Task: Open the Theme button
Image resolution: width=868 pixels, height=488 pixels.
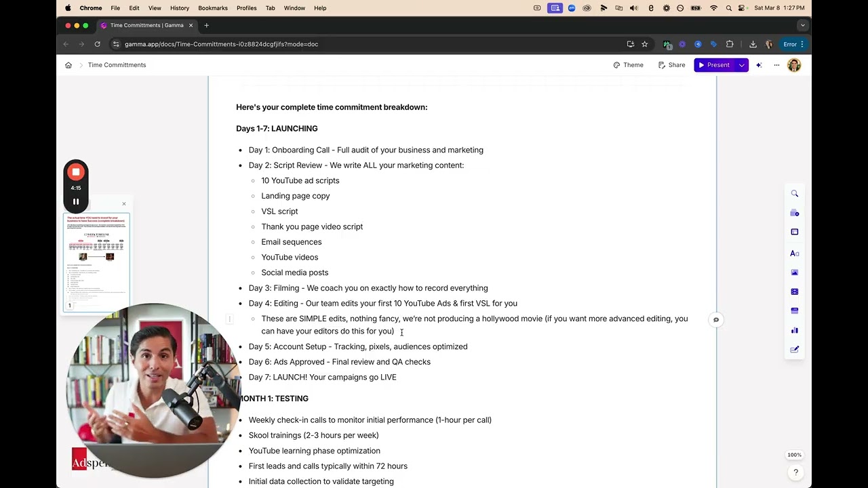Action: click(x=629, y=65)
